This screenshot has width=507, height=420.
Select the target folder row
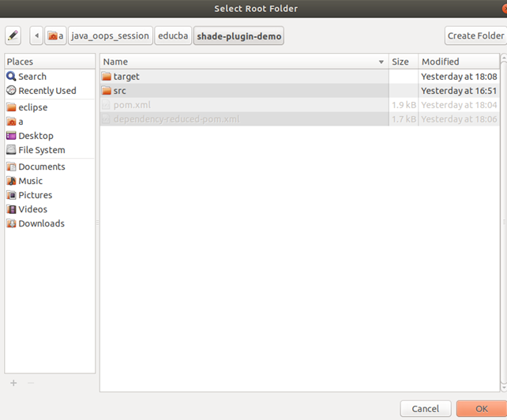(300, 77)
